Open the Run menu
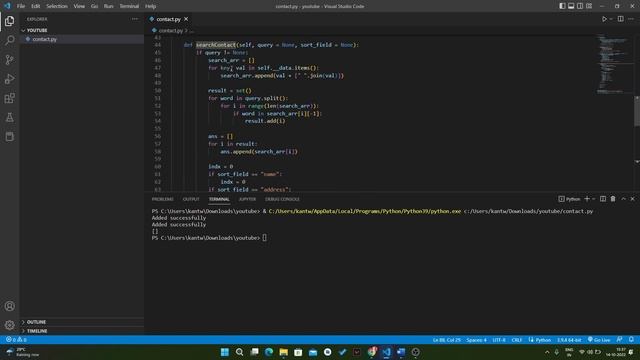The image size is (640, 360). 108,6
